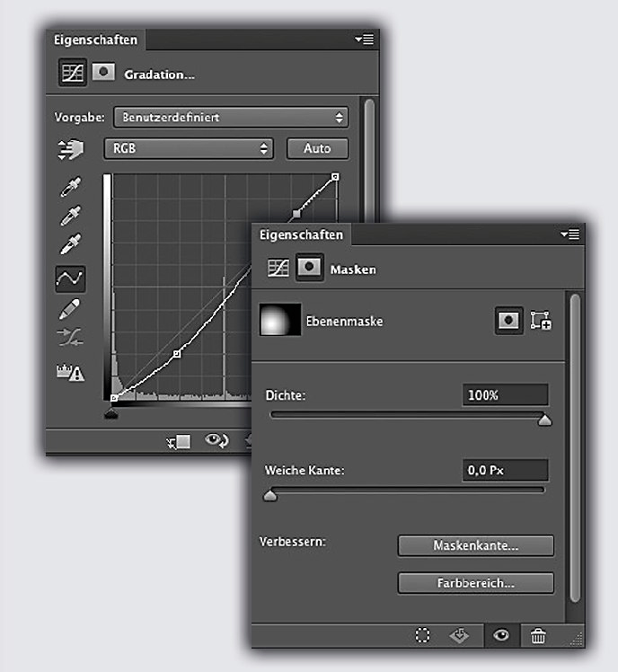
Task: Load selection from mask dotted circle icon
Action: coord(422,635)
